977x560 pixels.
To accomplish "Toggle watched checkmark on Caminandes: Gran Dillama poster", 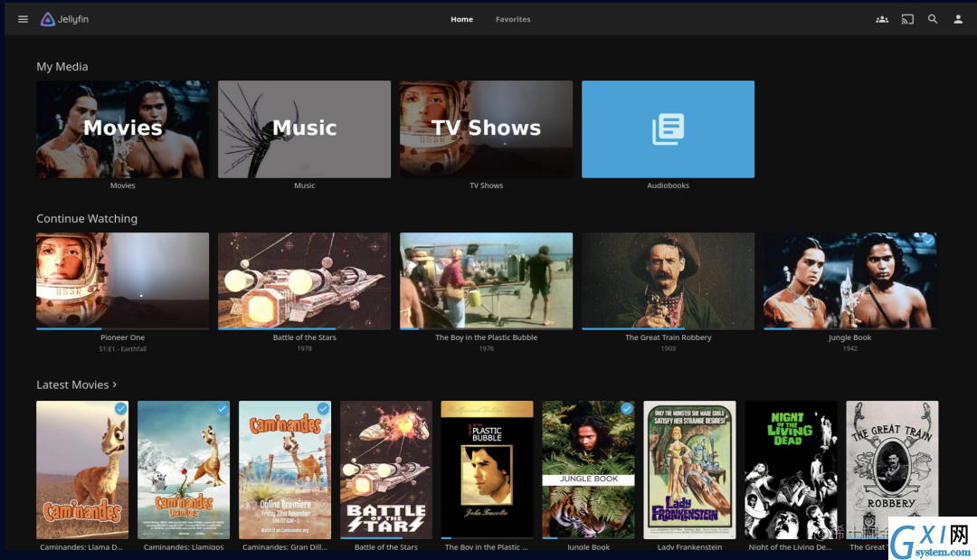I will pyautogui.click(x=323, y=409).
